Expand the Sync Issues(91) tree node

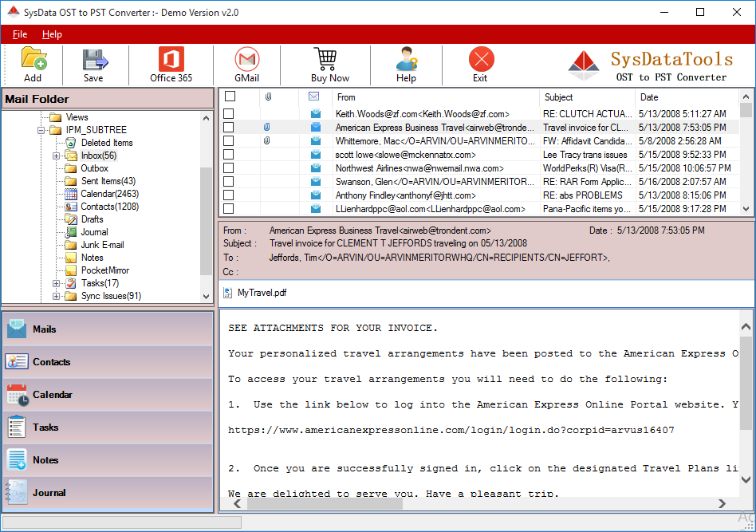(56, 296)
